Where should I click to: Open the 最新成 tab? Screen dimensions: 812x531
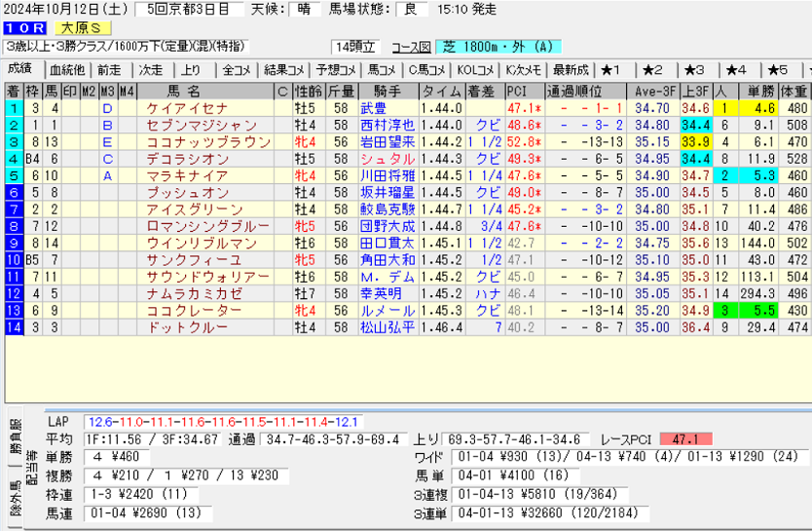tap(570, 69)
